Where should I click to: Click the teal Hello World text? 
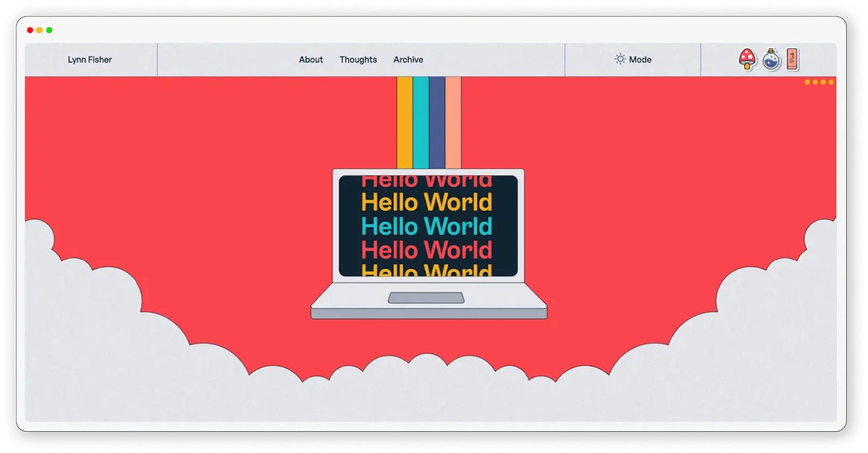pyautogui.click(x=427, y=226)
